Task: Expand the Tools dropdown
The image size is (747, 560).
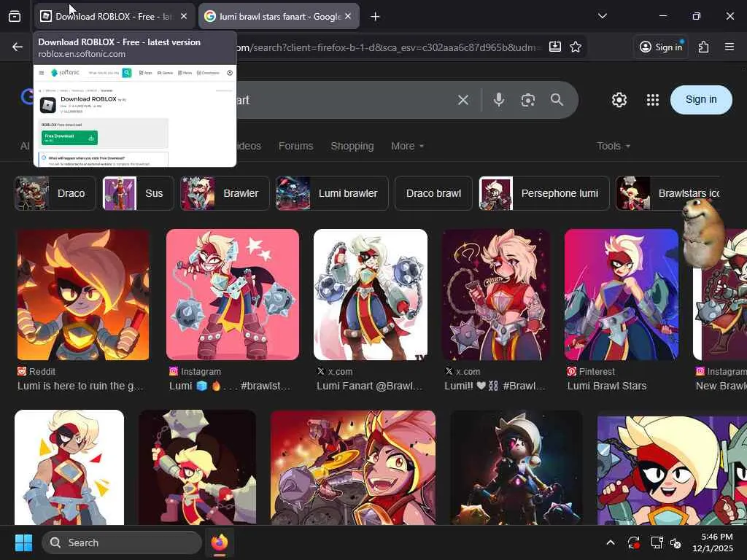Action: [614, 146]
